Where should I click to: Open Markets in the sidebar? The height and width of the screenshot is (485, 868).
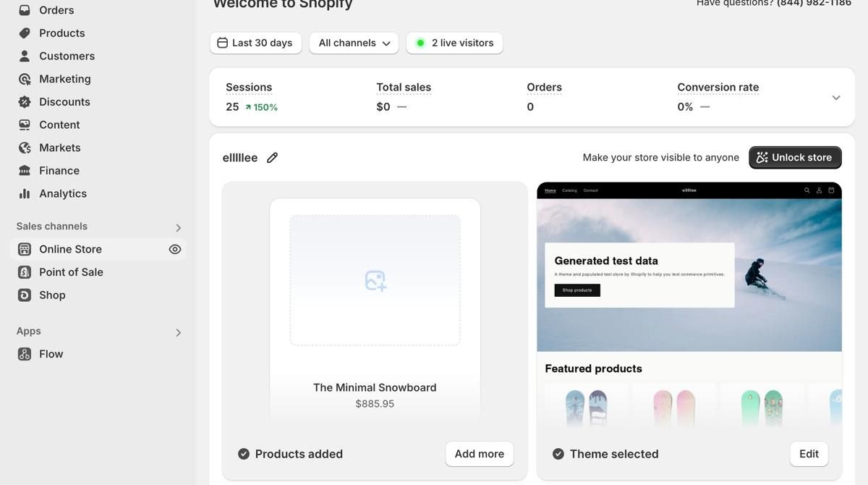(98, 148)
